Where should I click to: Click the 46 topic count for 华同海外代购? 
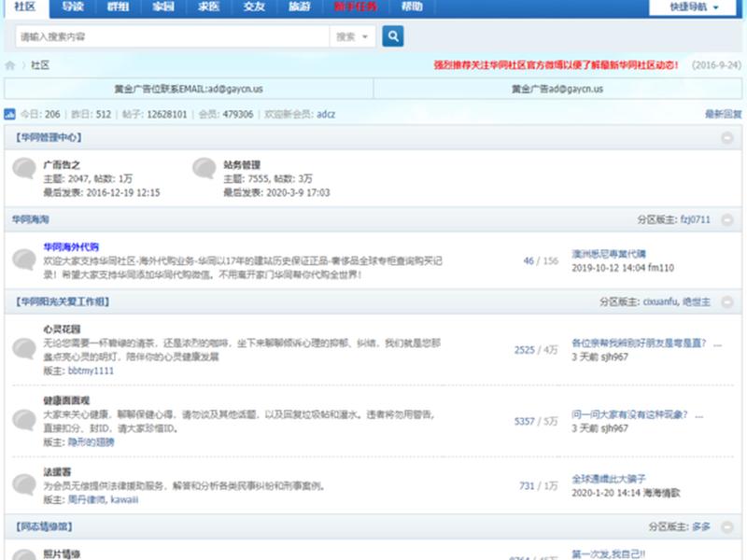click(529, 261)
